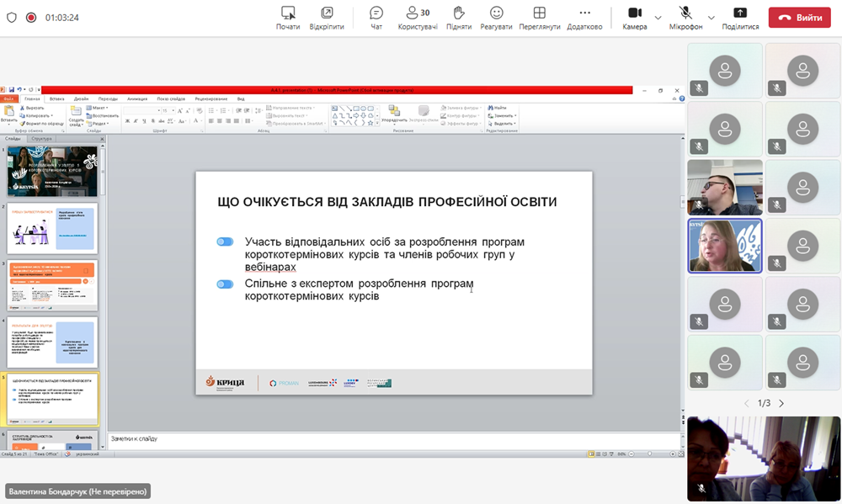Start slideshow from the status bar view icon
The width and height of the screenshot is (842, 504).
click(611, 454)
